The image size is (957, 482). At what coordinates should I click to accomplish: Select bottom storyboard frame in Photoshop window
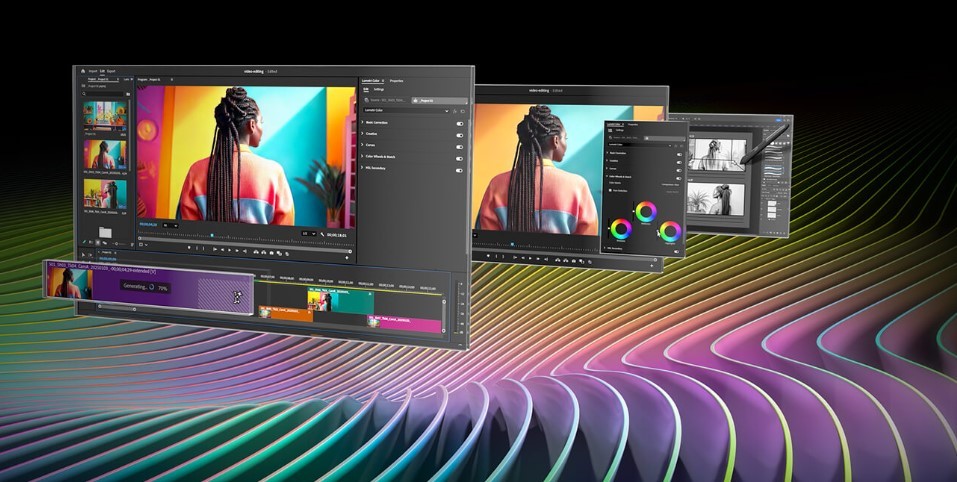pyautogui.click(x=715, y=200)
